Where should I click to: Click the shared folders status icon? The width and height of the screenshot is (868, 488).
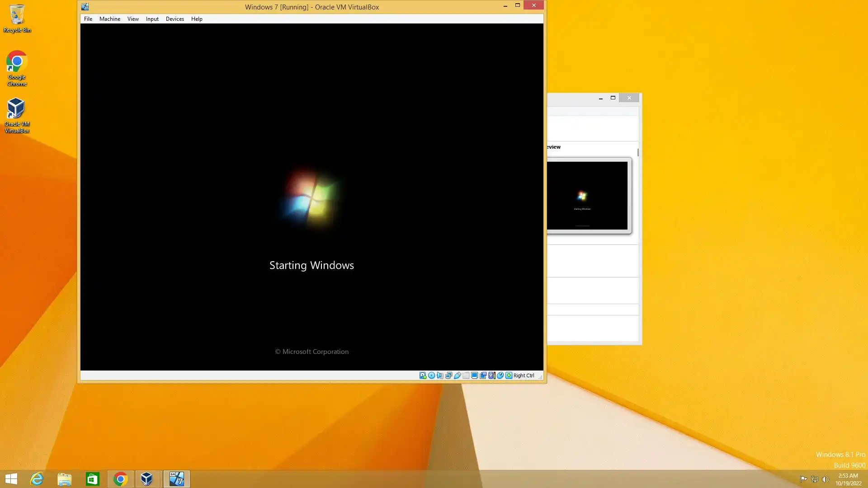click(466, 375)
